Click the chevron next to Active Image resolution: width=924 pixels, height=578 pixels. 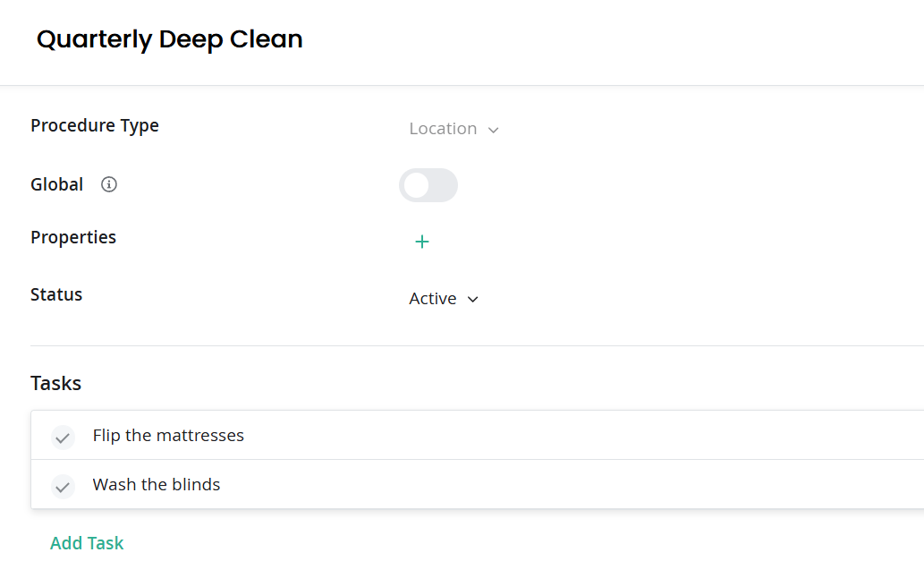[x=472, y=300]
